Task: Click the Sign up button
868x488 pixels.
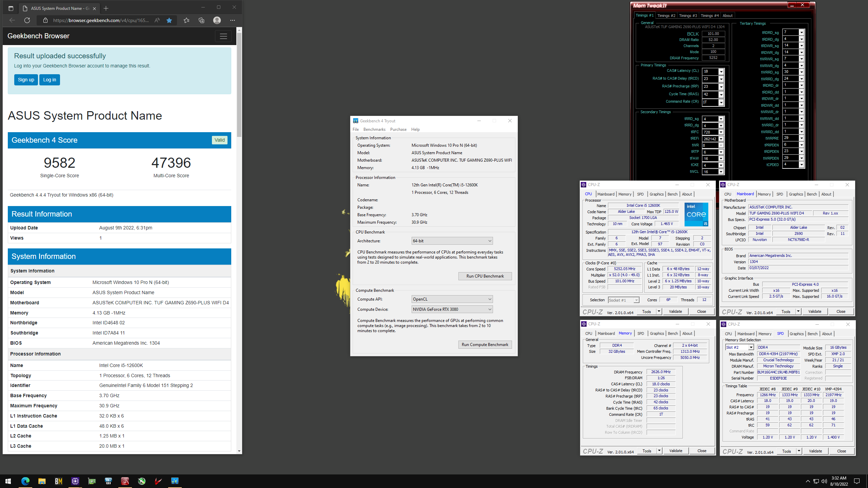Action: click(26, 80)
